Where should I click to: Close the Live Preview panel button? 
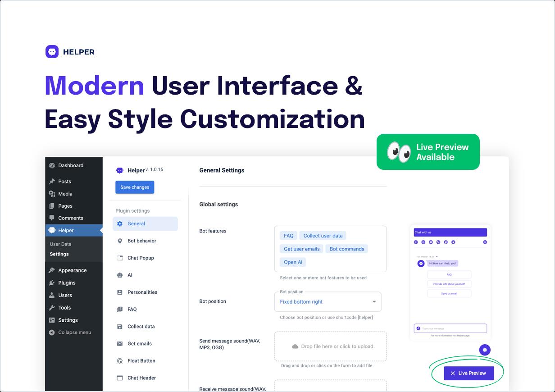469,373
